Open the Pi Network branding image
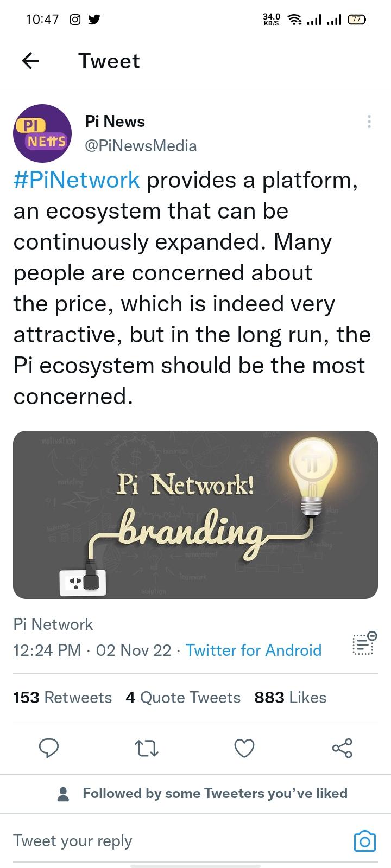 coord(195,514)
